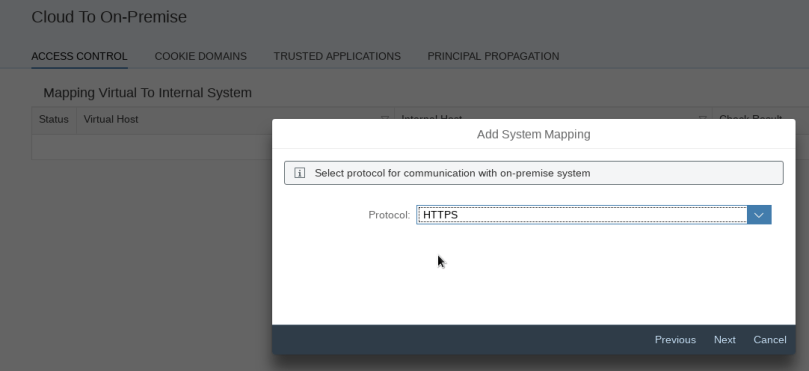Click the Status column header
This screenshot has width=809, height=371.
[54, 119]
